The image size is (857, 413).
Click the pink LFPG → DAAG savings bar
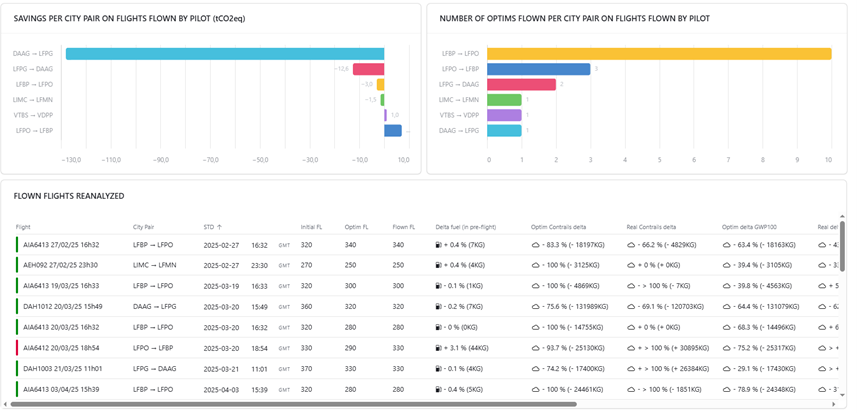pyautogui.click(x=368, y=69)
